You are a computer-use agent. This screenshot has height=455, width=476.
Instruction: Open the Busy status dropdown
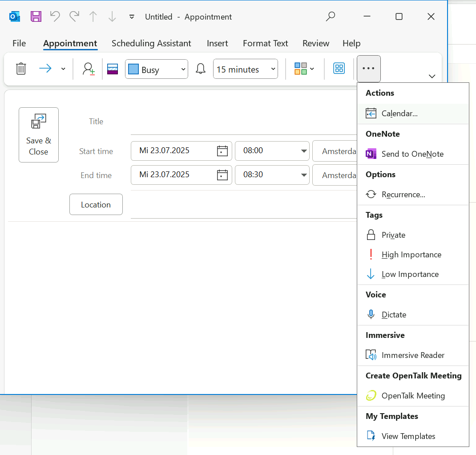click(x=182, y=69)
